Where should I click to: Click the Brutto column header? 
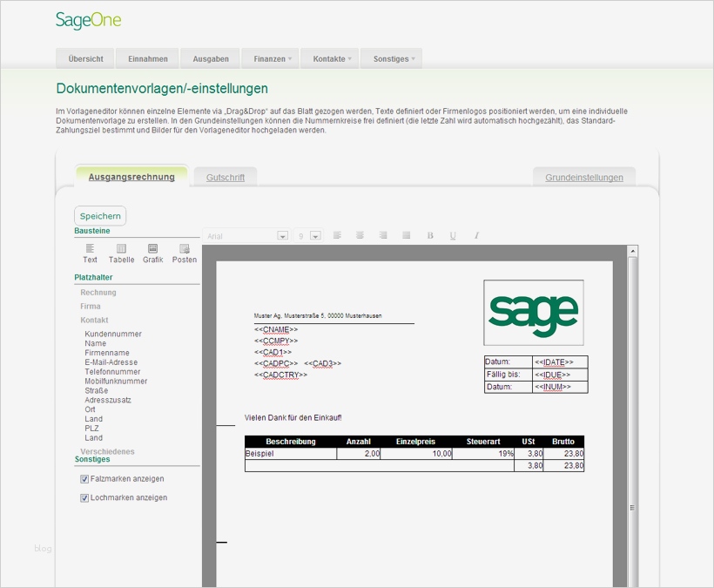(x=563, y=442)
